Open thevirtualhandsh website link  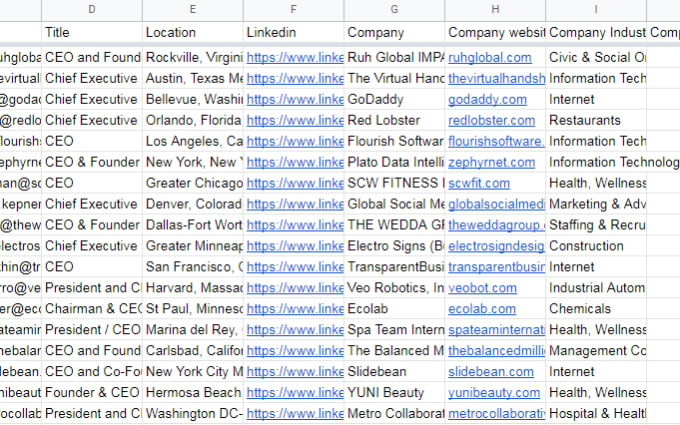(x=497, y=78)
